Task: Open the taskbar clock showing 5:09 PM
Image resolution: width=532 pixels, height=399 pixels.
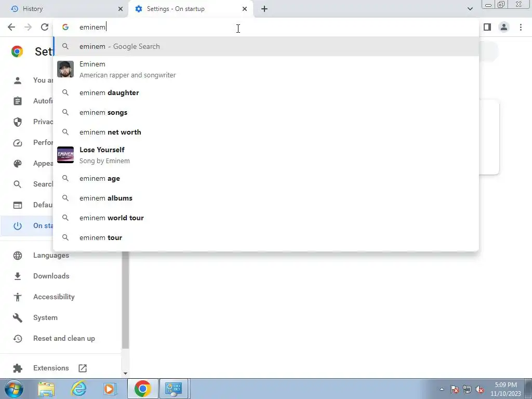Action: point(506,389)
